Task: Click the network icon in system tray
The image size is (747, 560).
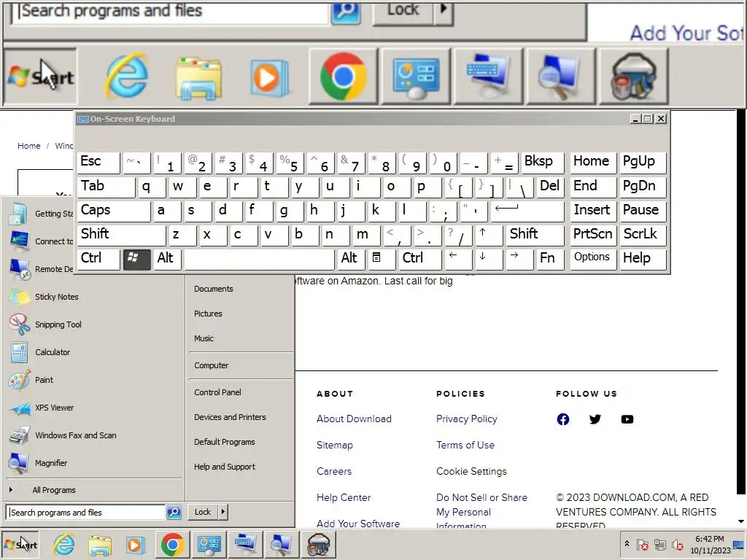Action: tap(659, 544)
